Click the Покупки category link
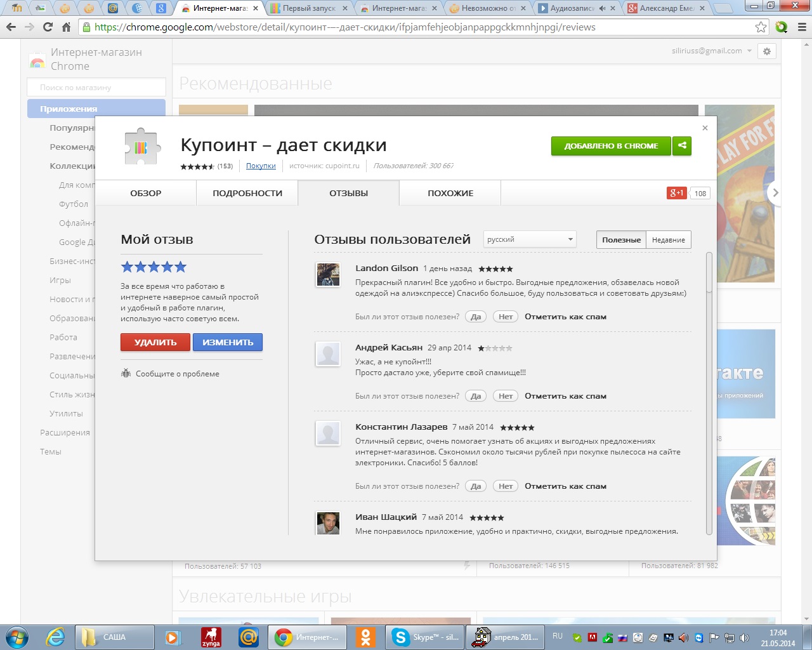This screenshot has width=812, height=650. pos(261,166)
